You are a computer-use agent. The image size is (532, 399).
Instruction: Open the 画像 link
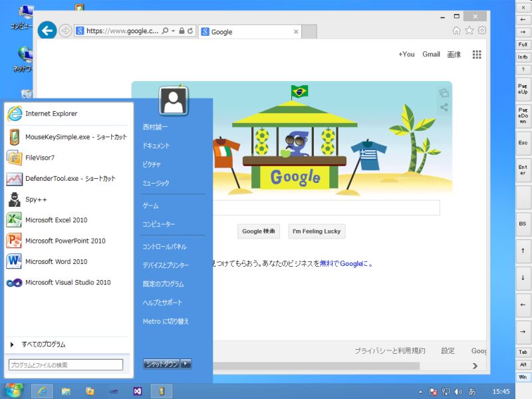pos(454,55)
